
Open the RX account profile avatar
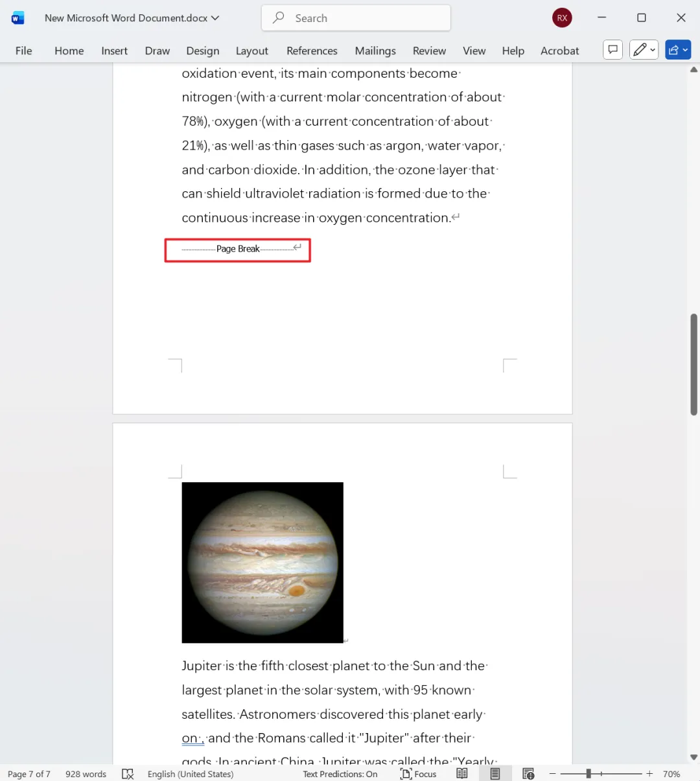pyautogui.click(x=562, y=18)
